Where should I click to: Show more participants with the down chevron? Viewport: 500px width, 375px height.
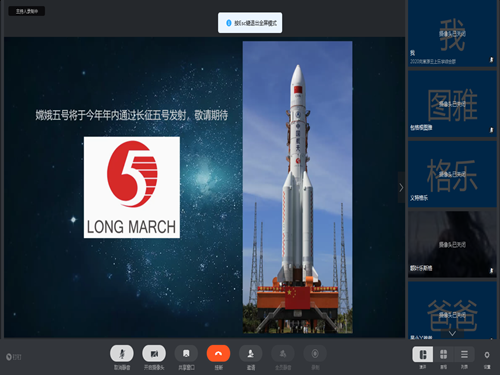[x=452, y=333]
